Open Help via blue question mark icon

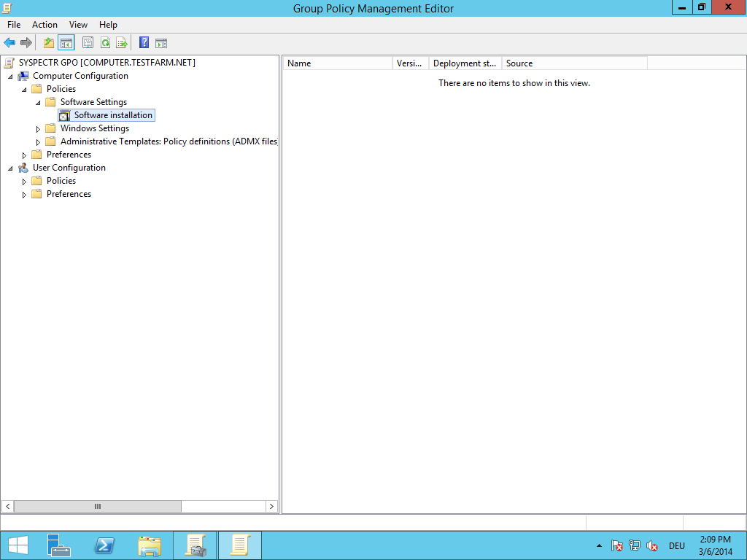(144, 43)
